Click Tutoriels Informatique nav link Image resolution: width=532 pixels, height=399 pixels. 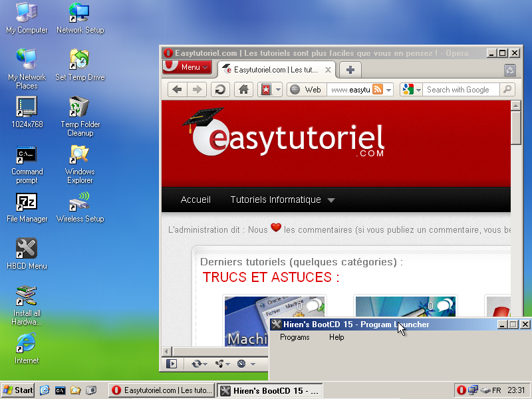275,199
